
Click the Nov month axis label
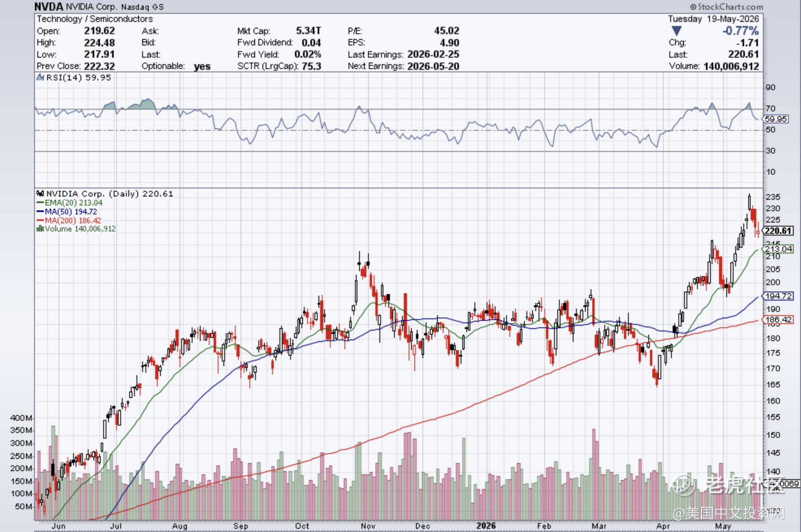pyautogui.click(x=368, y=526)
